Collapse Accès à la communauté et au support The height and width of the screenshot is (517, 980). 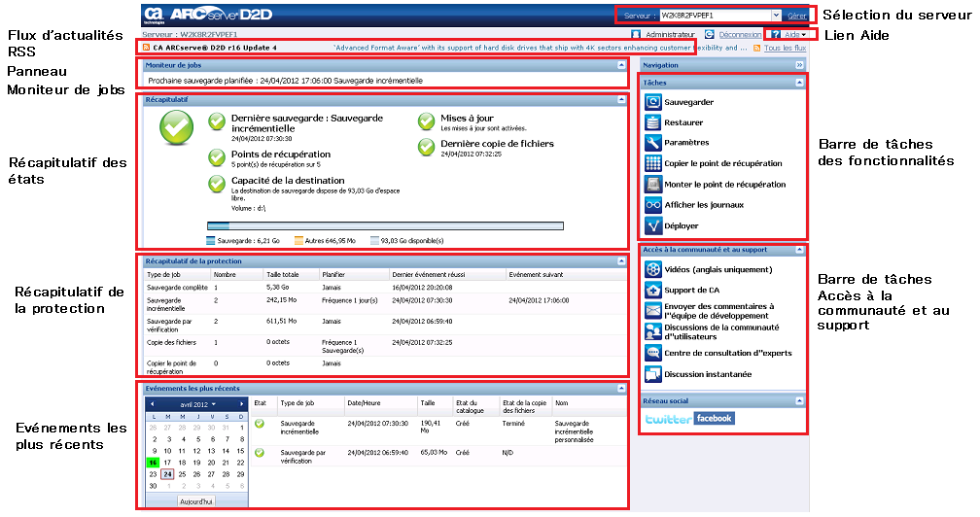coord(799,250)
